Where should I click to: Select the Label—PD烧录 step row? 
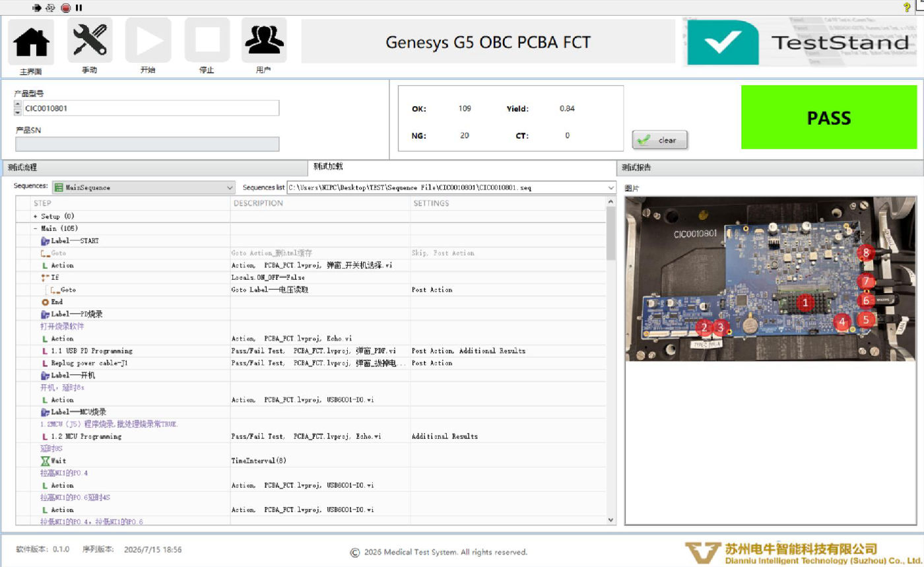(x=310, y=314)
